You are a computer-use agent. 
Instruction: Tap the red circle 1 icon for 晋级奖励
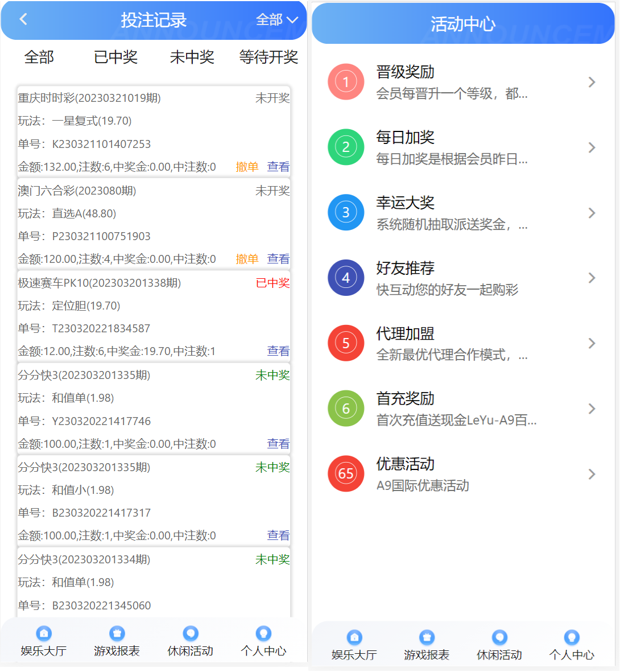tap(346, 82)
